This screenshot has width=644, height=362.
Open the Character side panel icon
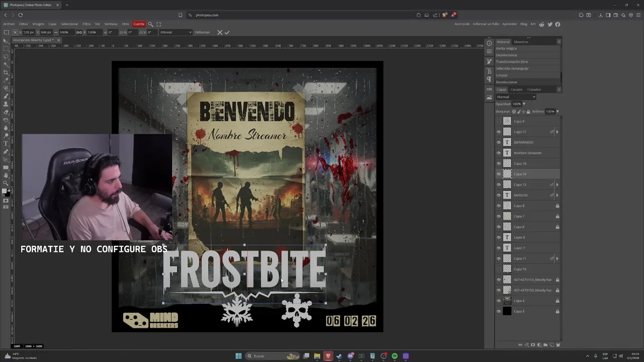(489, 71)
